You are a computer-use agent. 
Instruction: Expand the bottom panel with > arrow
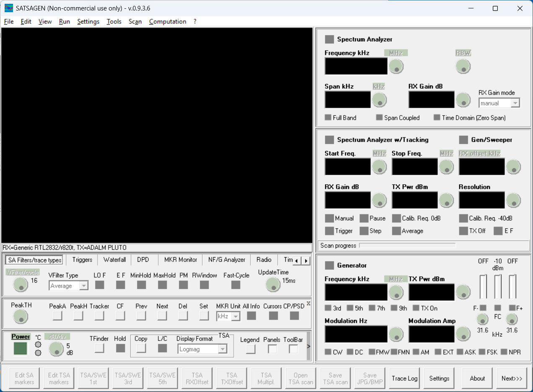coord(309,346)
